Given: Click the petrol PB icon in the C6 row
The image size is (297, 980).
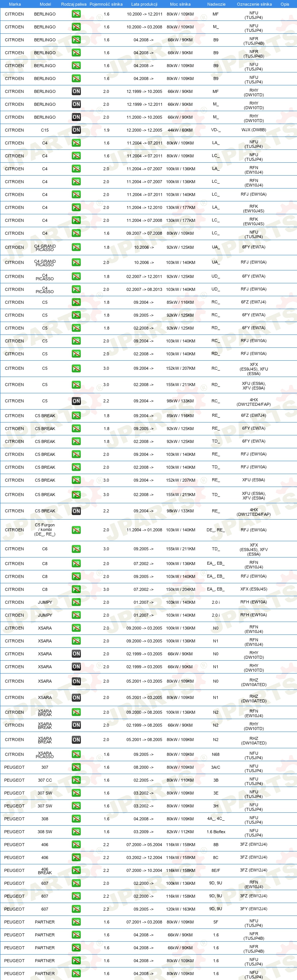Looking at the screenshot, I should coord(76,549).
